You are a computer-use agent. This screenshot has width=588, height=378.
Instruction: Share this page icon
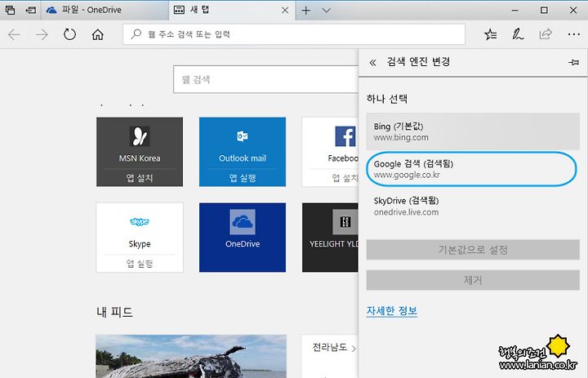(546, 34)
